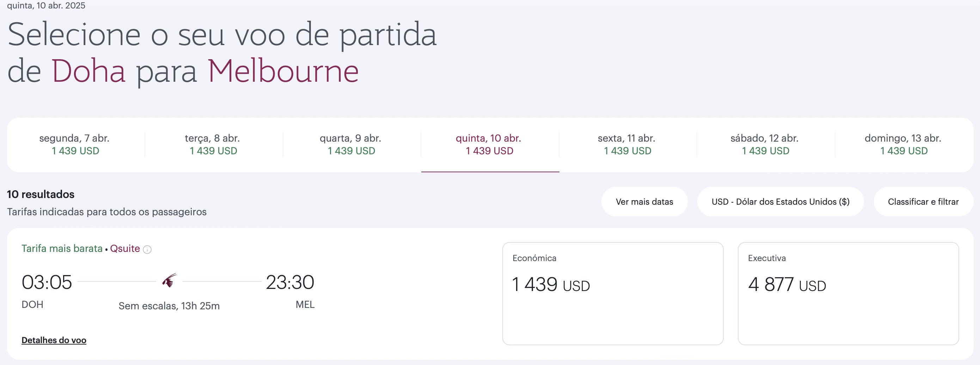Select the quinta, 10 abr. date tab
Viewport: 980px width, 365px height.
490,144
